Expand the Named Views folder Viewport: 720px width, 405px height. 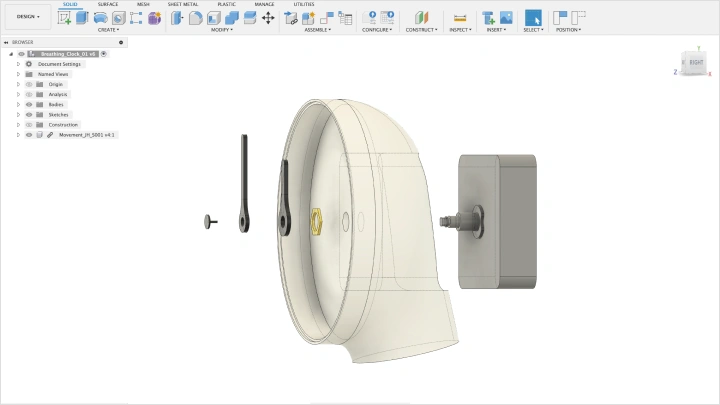[x=18, y=74]
